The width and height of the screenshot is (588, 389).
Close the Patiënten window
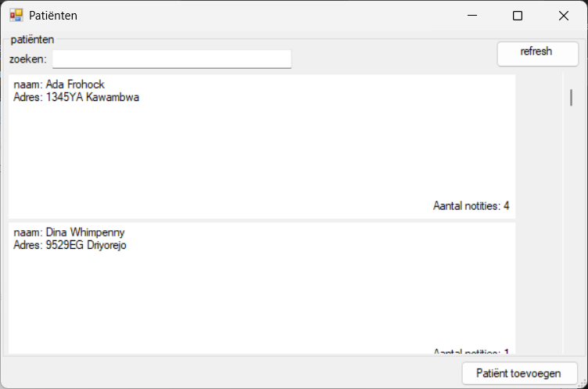(x=563, y=16)
